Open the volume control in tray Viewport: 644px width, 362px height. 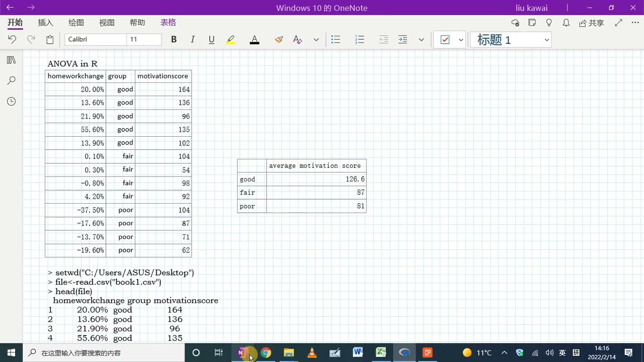(549, 352)
